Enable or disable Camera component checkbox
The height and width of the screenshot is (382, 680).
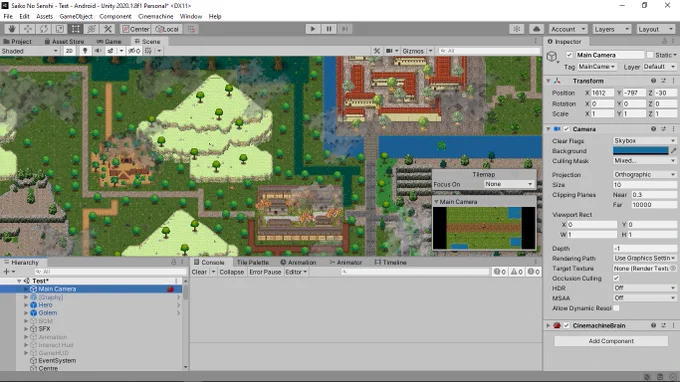(x=566, y=129)
